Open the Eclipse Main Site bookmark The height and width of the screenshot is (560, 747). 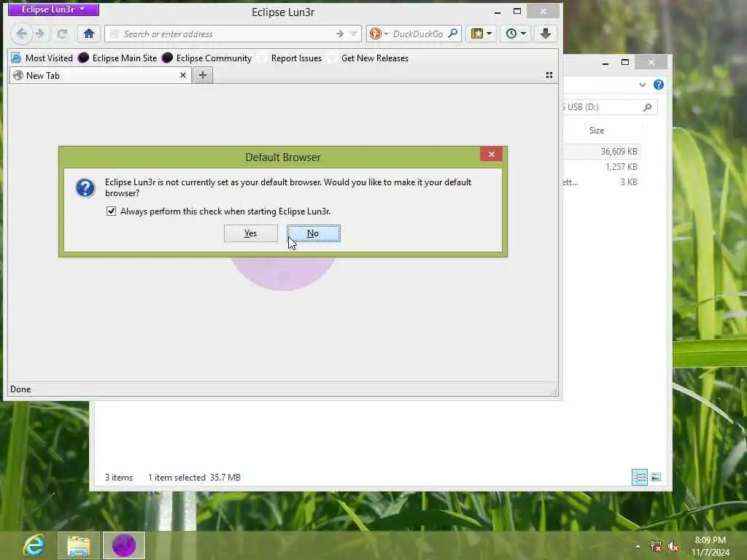coord(117,58)
